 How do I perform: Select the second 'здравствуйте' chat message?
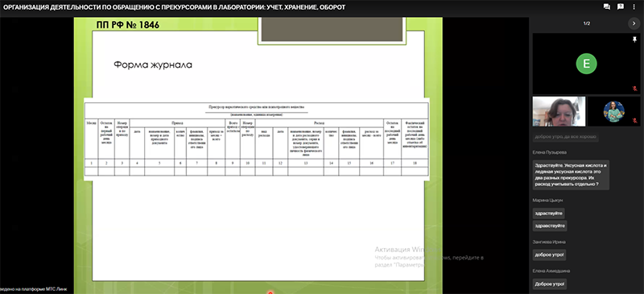tap(550, 226)
